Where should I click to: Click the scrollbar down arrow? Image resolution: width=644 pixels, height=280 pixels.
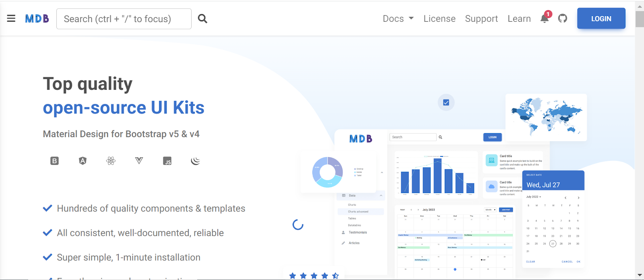point(640,276)
